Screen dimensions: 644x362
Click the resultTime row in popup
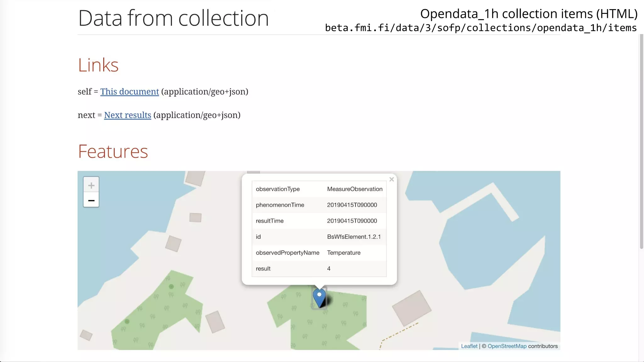[x=270, y=221]
